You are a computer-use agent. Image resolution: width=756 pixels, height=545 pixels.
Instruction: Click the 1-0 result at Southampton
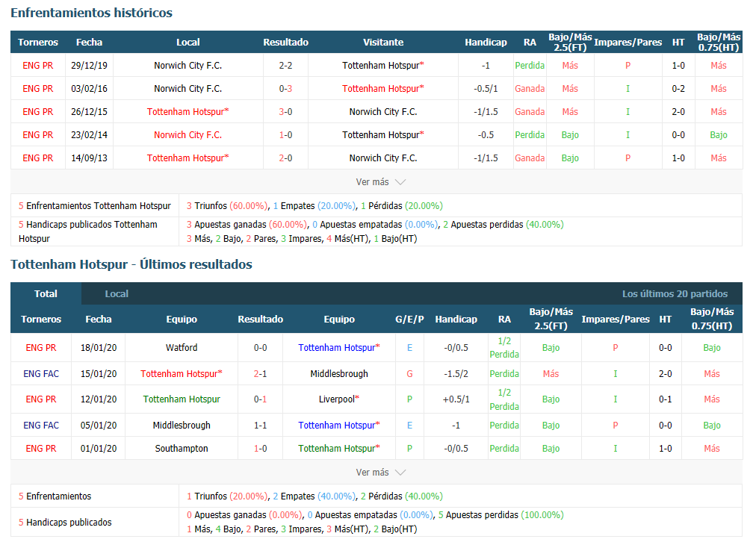[261, 448]
